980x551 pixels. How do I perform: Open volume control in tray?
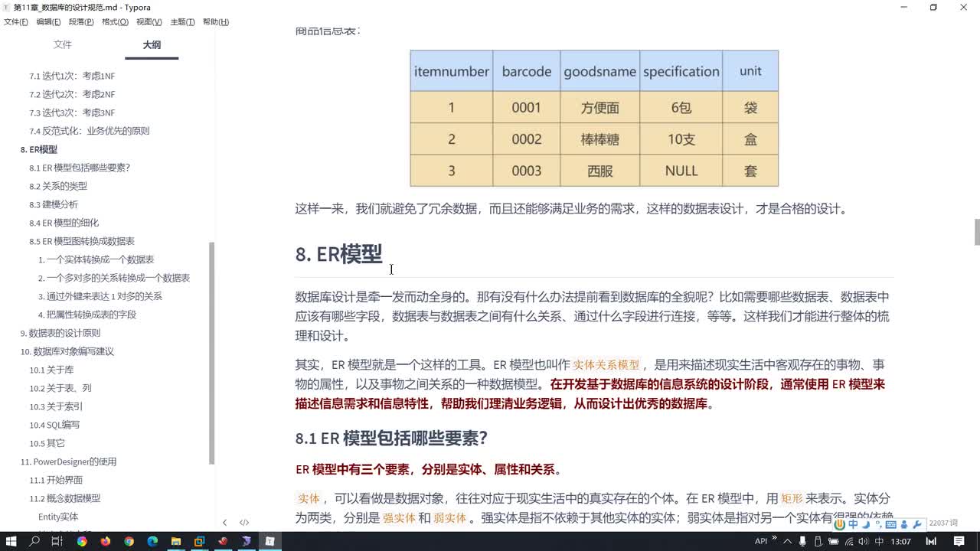(x=863, y=541)
